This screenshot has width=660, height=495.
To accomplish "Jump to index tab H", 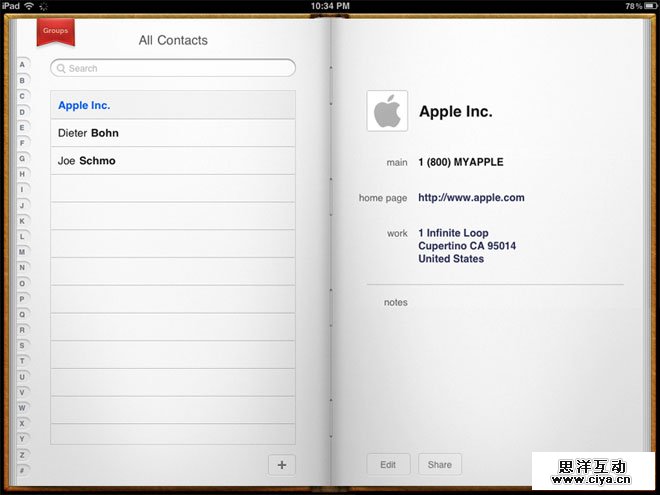I will coord(23,174).
